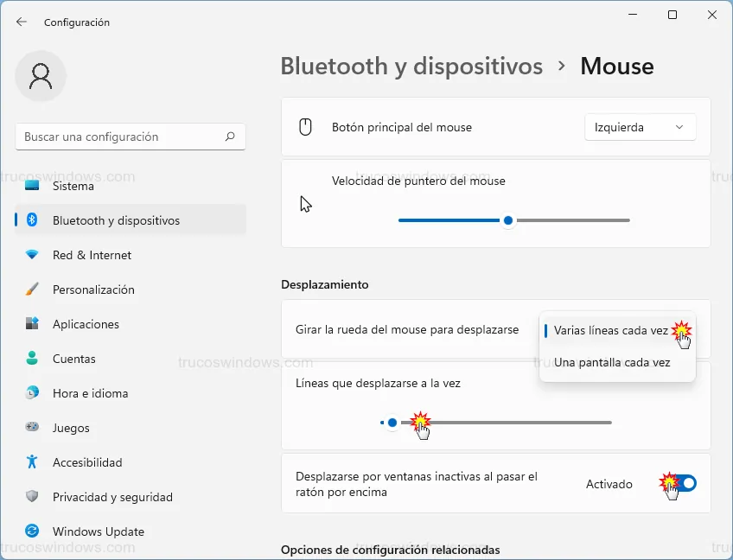Navigate to 'Bluetooth y dispositivos' breadcrumb
Screen dimensions: 733x560
coord(411,67)
